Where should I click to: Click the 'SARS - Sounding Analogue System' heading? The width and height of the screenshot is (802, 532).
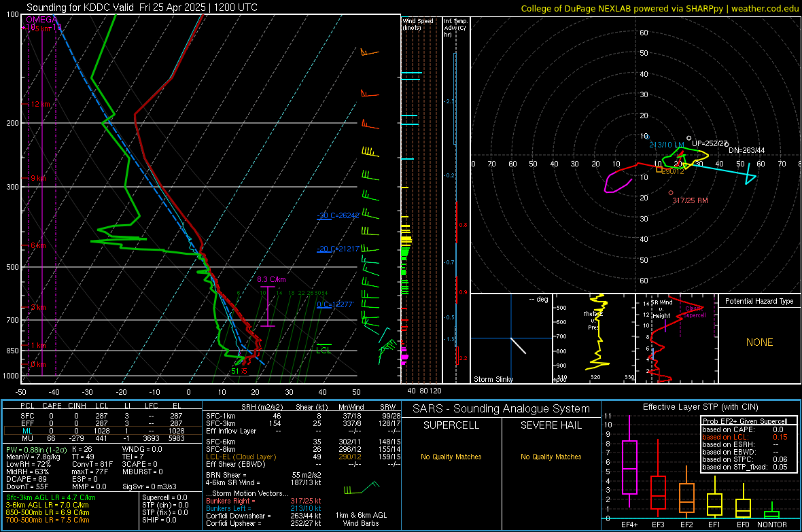tap(501, 409)
